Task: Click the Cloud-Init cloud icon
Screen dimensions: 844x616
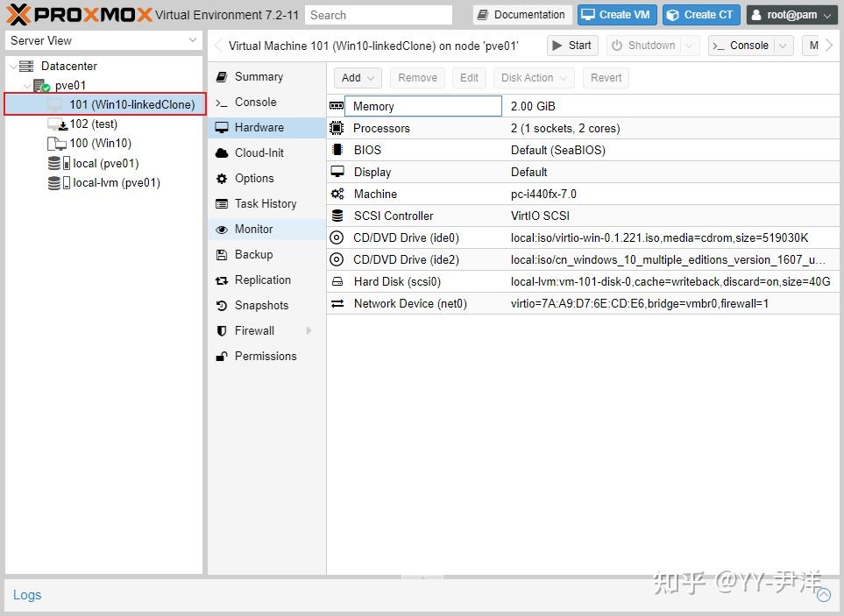Action: [x=222, y=152]
